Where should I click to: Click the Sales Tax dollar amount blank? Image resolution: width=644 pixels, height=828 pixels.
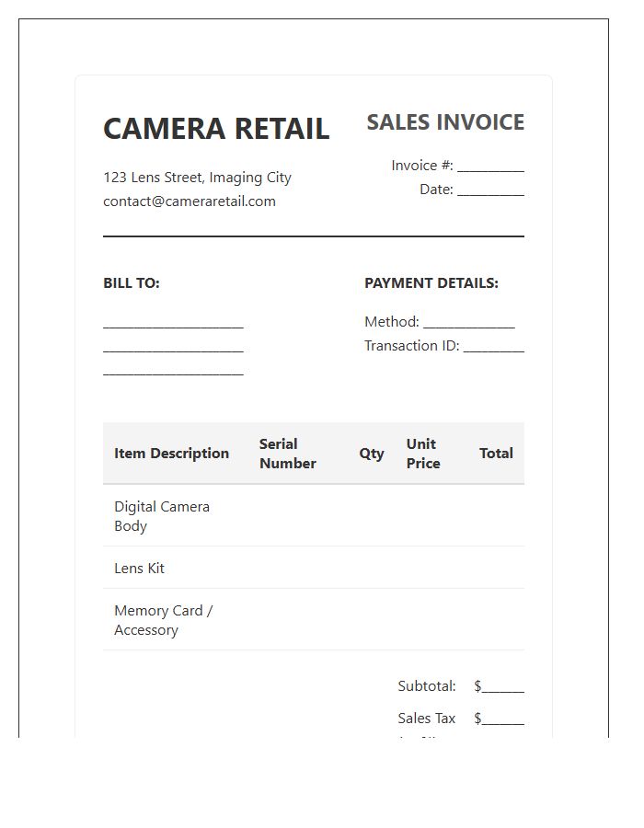click(500, 719)
